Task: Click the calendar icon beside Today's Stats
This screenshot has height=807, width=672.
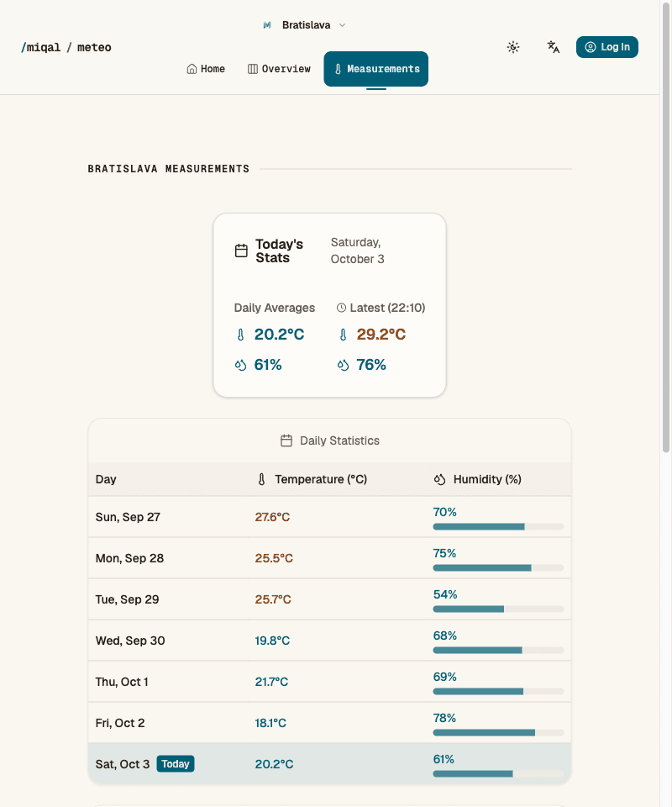Action: click(x=241, y=251)
